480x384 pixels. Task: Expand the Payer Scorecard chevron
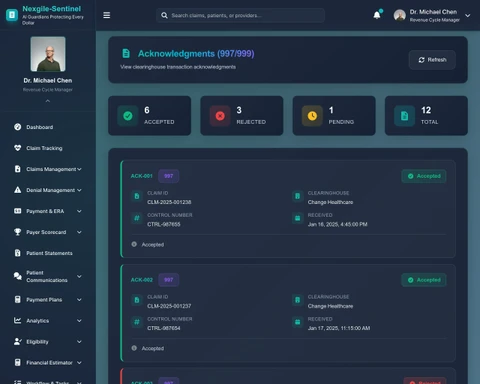(x=79, y=232)
